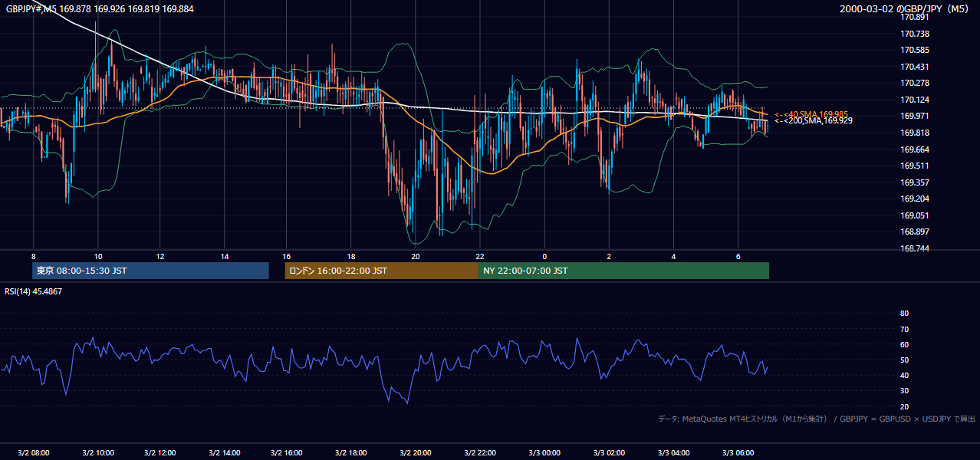Viewport: 980px width, 460px height.
Task: Click the 169.971 price axis label
Action: (915, 117)
